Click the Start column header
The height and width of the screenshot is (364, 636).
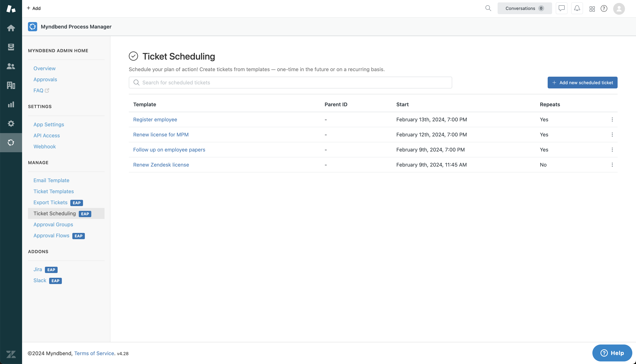click(402, 104)
